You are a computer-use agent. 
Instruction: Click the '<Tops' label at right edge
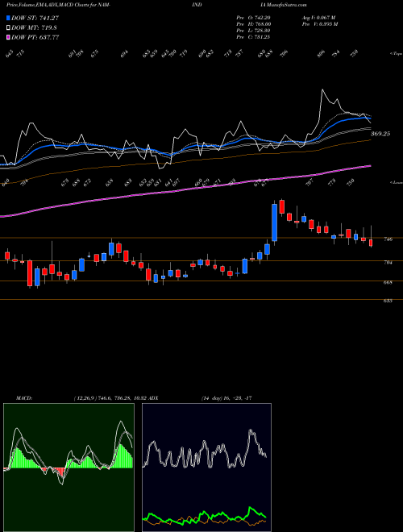click(x=396, y=53)
